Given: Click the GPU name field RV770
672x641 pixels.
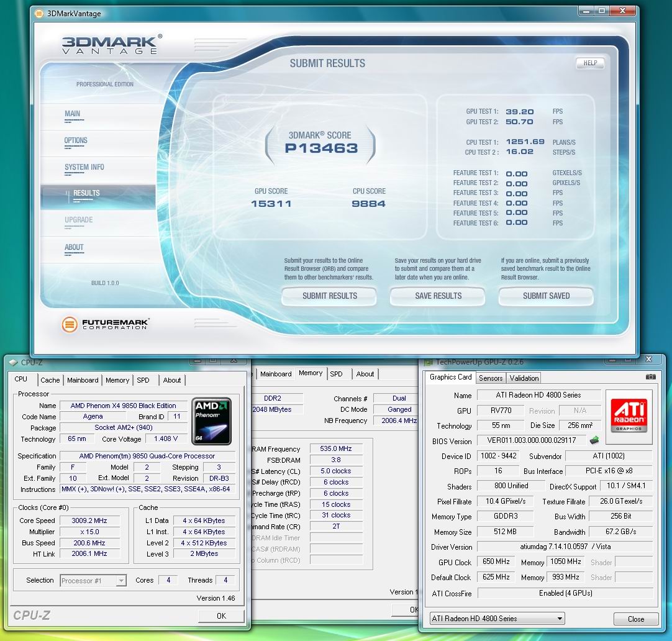Looking at the screenshot, I should (501, 411).
